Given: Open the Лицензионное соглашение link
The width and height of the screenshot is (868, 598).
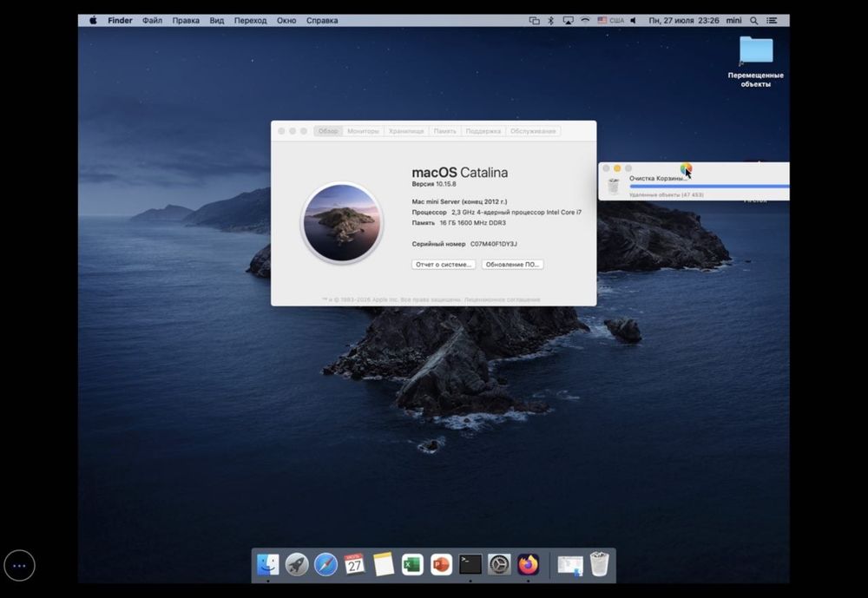Looking at the screenshot, I should (502, 299).
